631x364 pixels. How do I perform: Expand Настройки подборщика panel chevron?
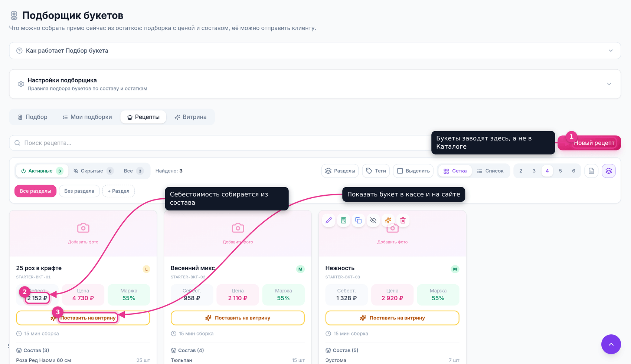(609, 84)
